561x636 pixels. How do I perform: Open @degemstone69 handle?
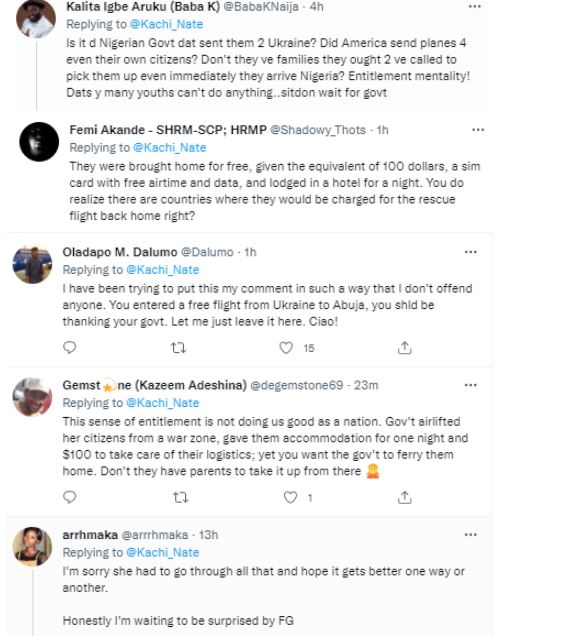coord(297,385)
